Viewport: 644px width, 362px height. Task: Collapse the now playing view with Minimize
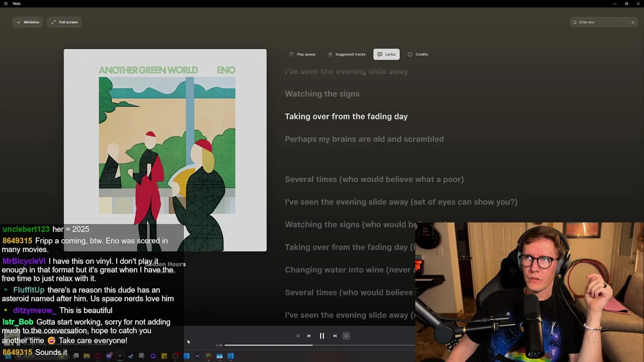(27, 22)
